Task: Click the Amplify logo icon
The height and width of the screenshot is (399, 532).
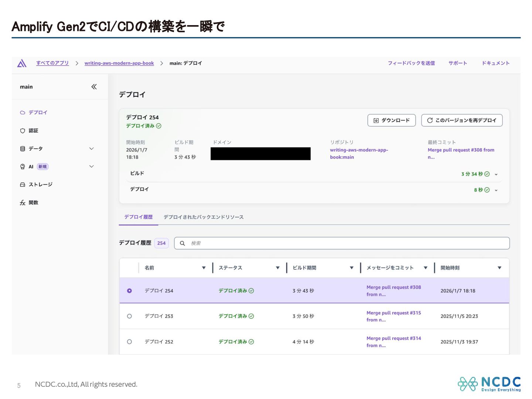Action: click(x=22, y=63)
